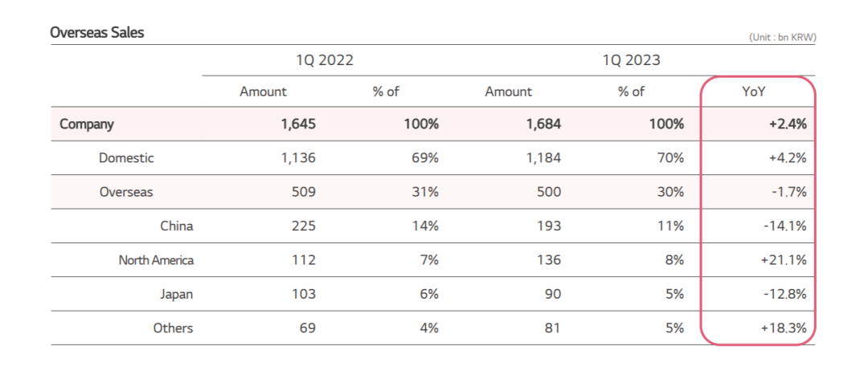
Task: Click China YoY value -14.1%
Action: pos(785,226)
